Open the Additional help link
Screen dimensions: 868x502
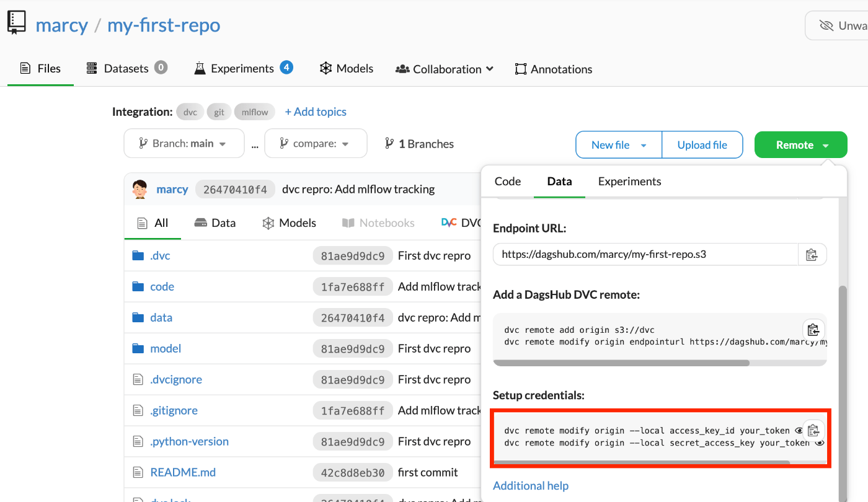point(531,486)
